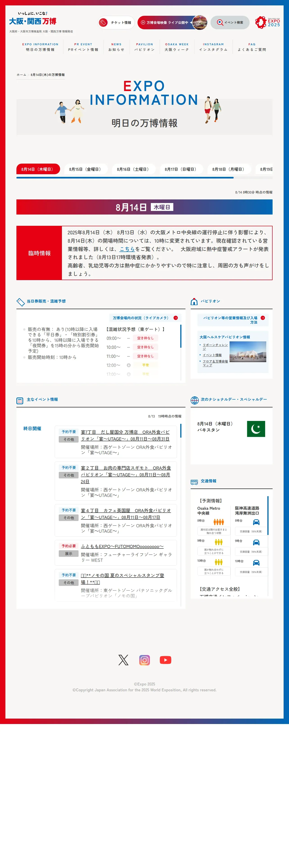Click the Pakistan flag image

(x=256, y=429)
